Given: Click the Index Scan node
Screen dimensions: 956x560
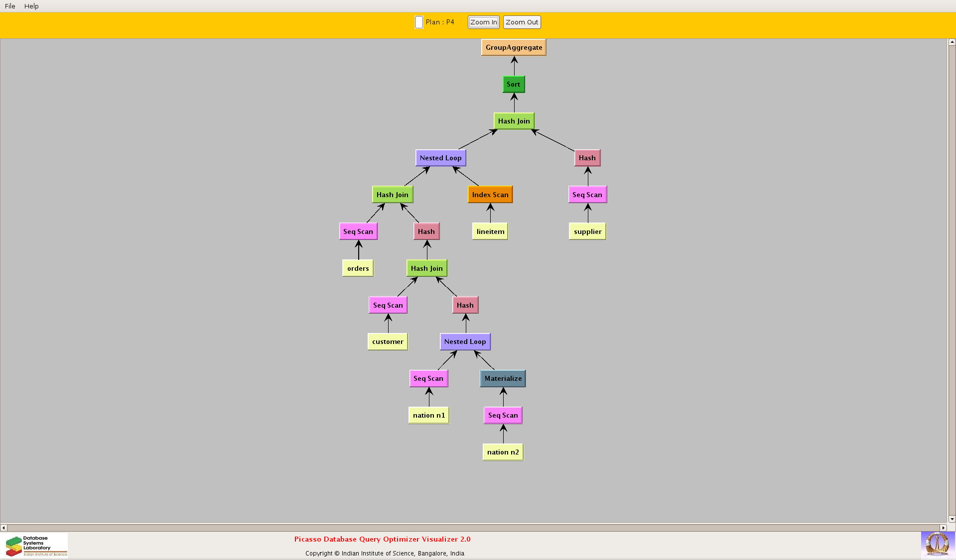Looking at the screenshot, I should pyautogui.click(x=490, y=195).
